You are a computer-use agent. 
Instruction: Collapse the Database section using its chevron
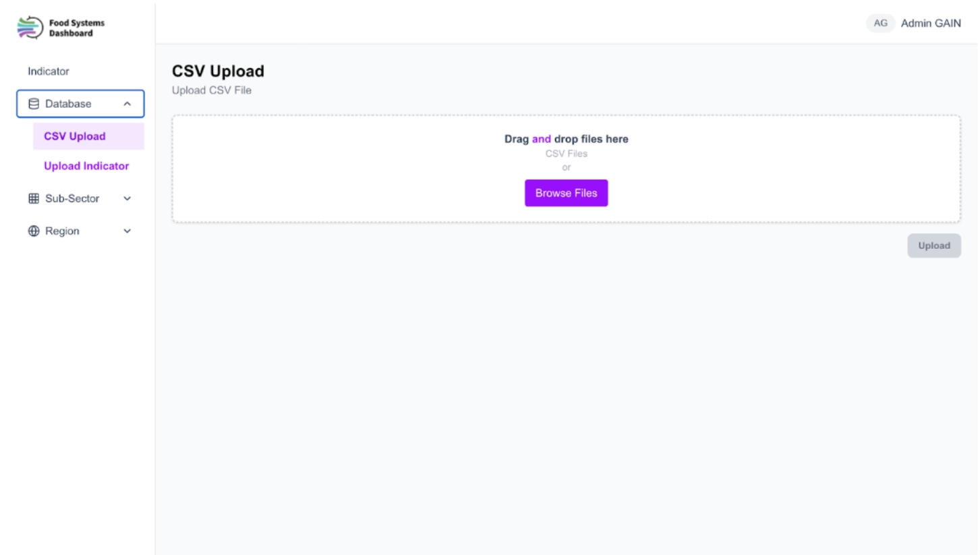click(x=127, y=104)
